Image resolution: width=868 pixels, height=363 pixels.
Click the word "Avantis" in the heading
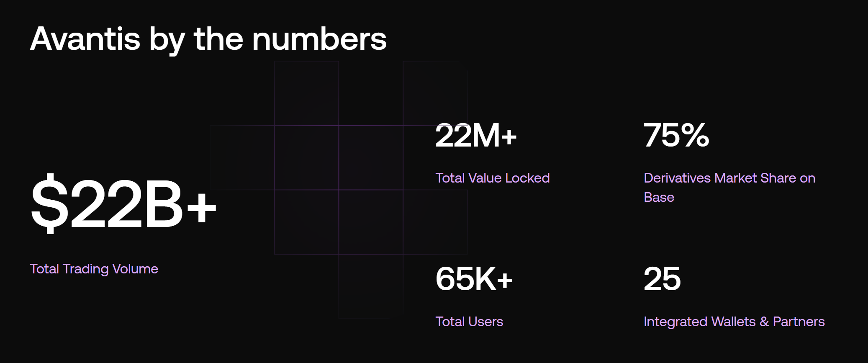coord(85,39)
